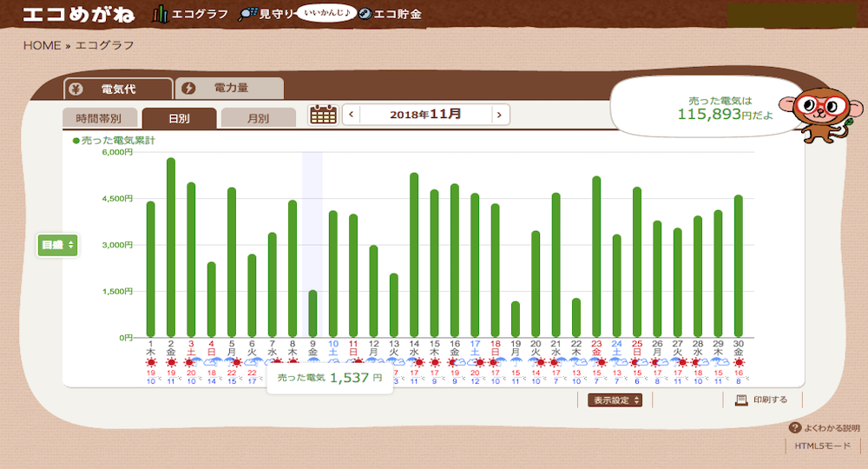Go to next month arrow
This screenshot has width=868, height=469.
[x=499, y=115]
